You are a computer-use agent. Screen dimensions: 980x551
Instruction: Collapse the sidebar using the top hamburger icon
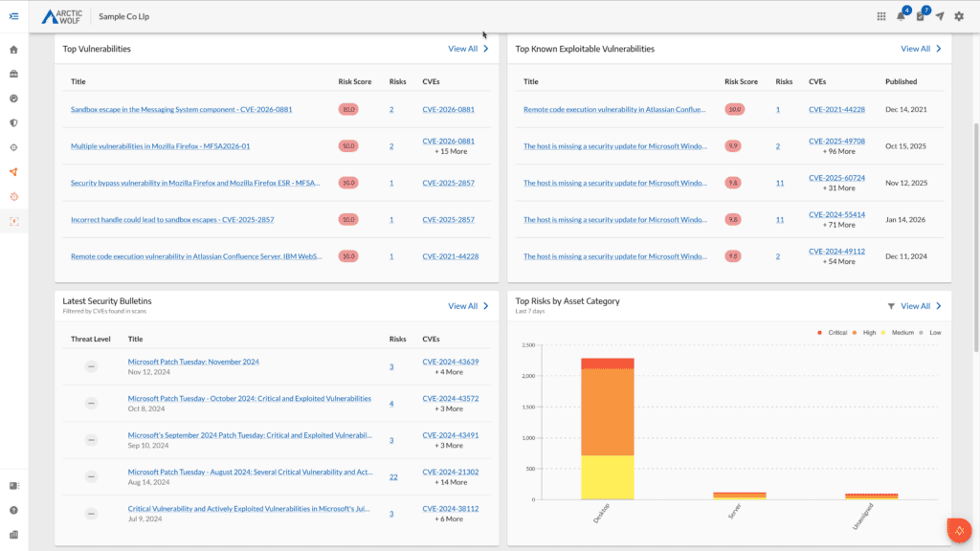(14, 15)
